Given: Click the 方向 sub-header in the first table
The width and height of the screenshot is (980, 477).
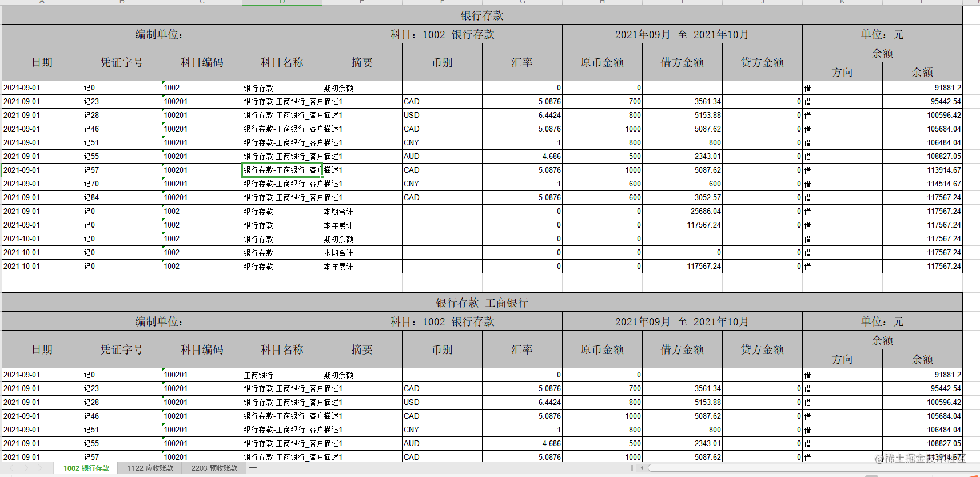Looking at the screenshot, I should pyautogui.click(x=842, y=72).
